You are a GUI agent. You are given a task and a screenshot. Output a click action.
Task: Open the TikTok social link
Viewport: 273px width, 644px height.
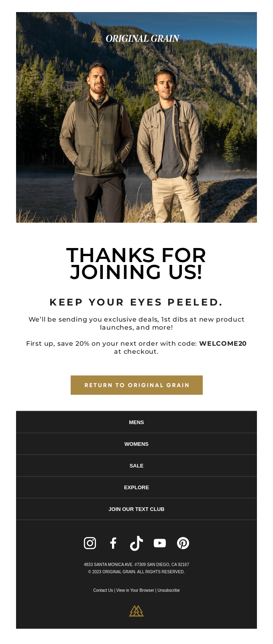136,543
